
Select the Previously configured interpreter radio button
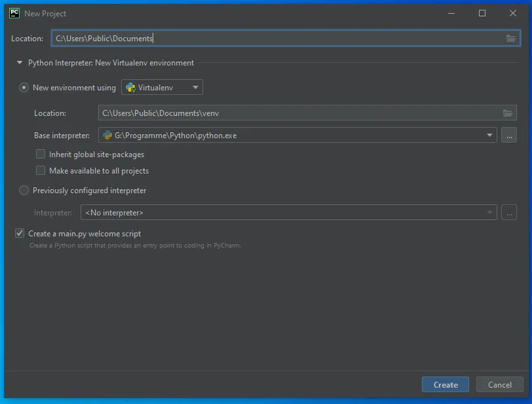pos(24,190)
